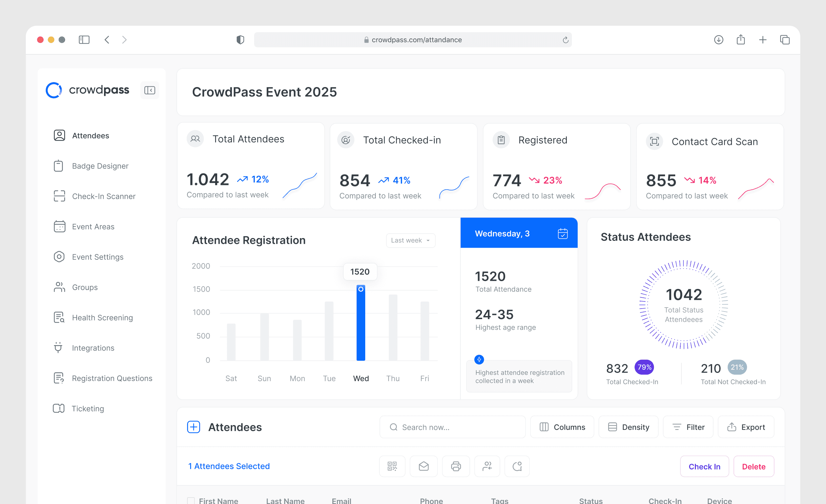826x504 pixels.
Task: Open the Last week dropdown
Action: [x=410, y=240]
